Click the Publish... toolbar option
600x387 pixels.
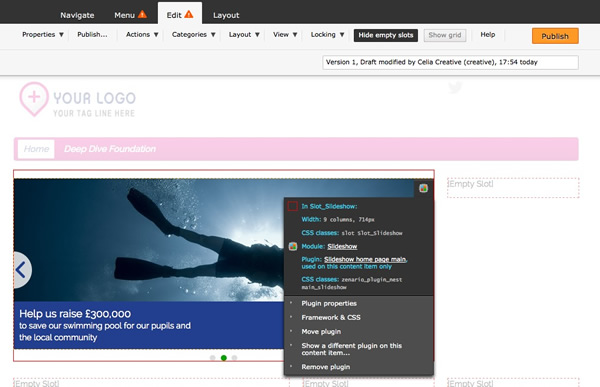pyautogui.click(x=92, y=34)
